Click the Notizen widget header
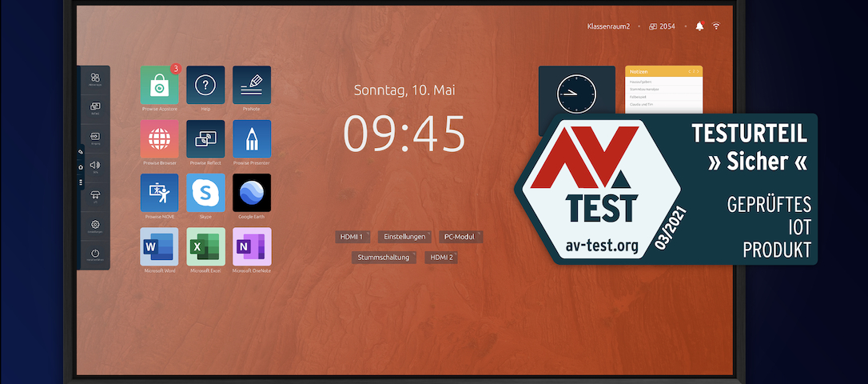The image size is (868, 384). click(663, 71)
